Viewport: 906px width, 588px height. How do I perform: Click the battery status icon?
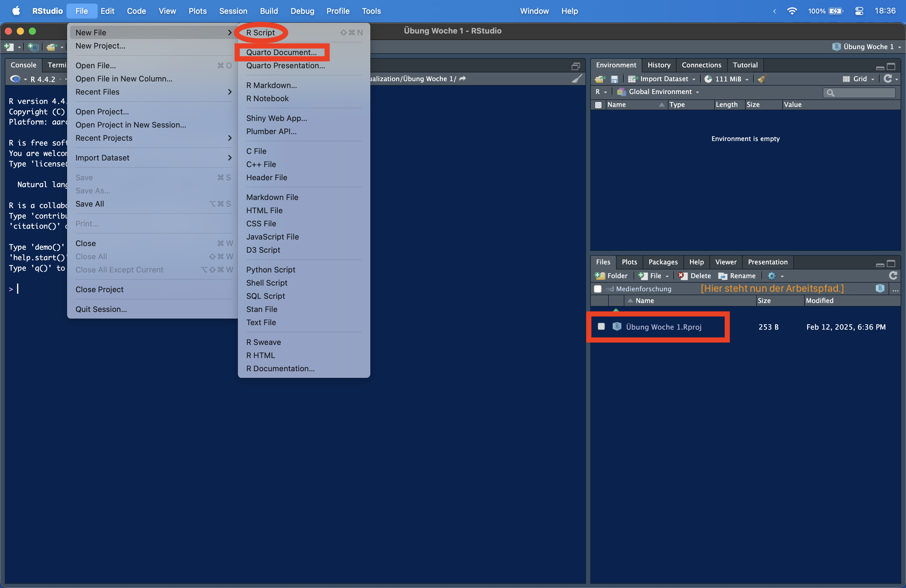click(x=836, y=11)
